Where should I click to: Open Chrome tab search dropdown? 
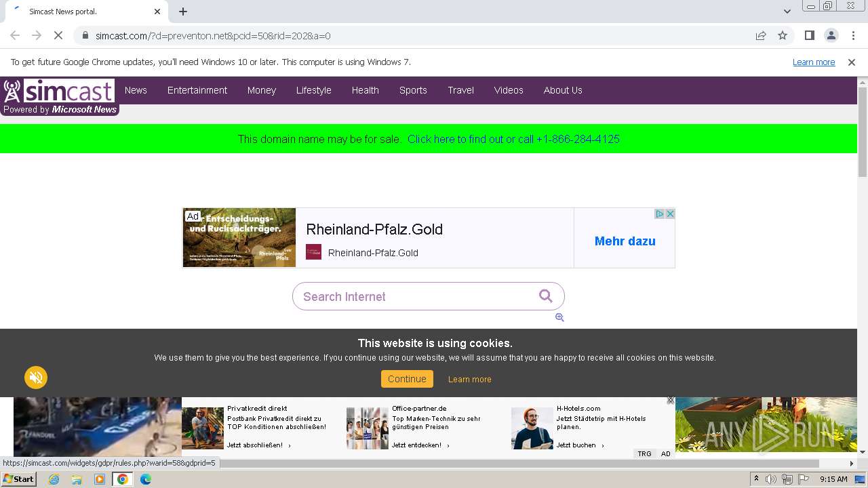click(x=787, y=12)
